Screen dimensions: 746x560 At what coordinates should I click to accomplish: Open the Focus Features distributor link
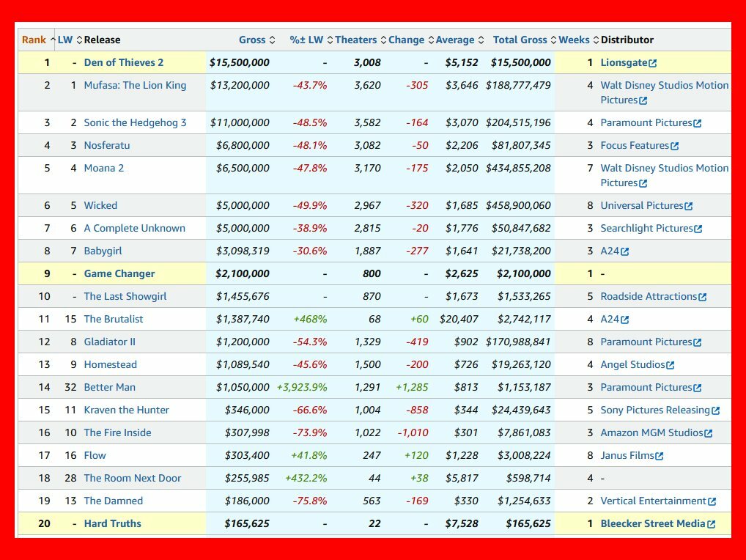[x=635, y=146]
